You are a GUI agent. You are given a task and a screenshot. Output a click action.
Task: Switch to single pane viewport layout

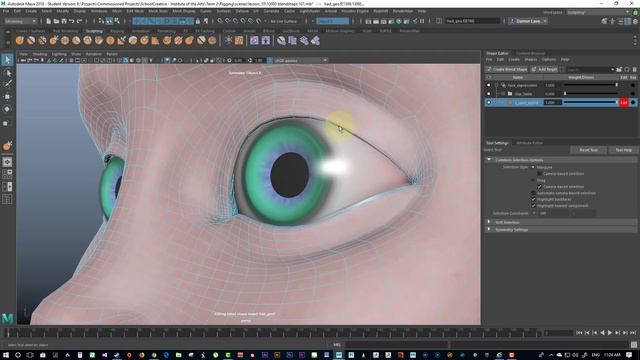coord(7,162)
